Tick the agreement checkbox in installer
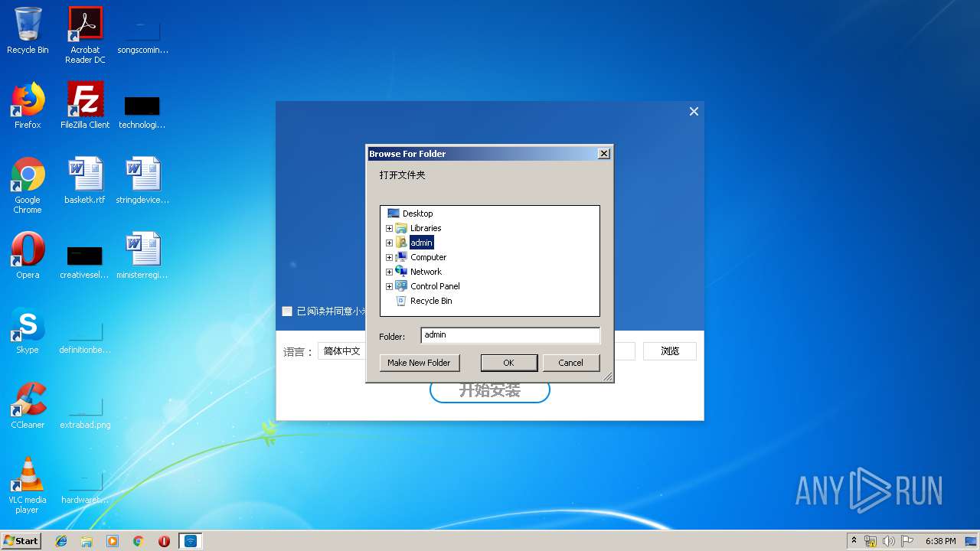The width and height of the screenshot is (980, 551). (287, 311)
